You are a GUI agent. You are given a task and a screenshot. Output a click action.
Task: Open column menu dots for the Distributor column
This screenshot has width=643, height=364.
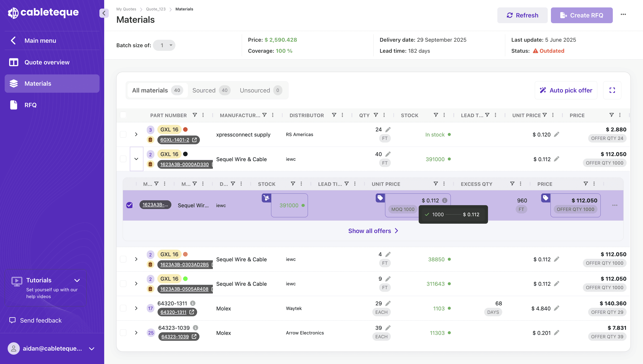click(342, 115)
